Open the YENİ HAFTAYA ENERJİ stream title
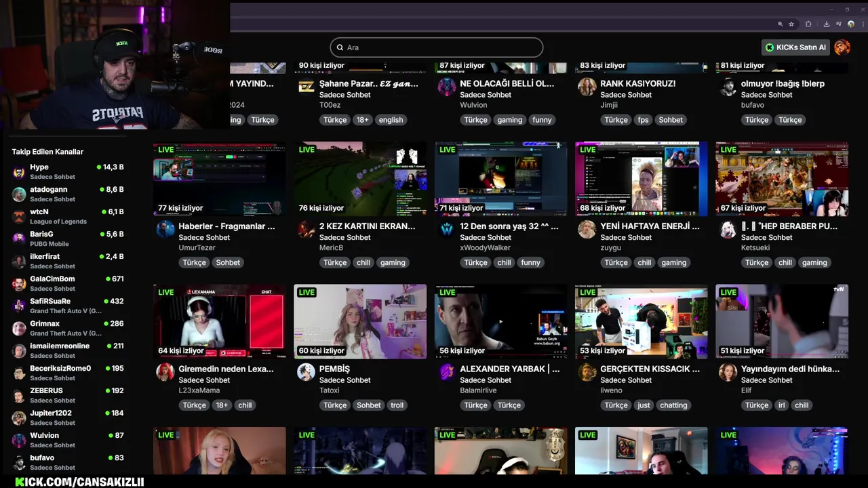Viewport: 868px width, 488px height. click(650, 226)
